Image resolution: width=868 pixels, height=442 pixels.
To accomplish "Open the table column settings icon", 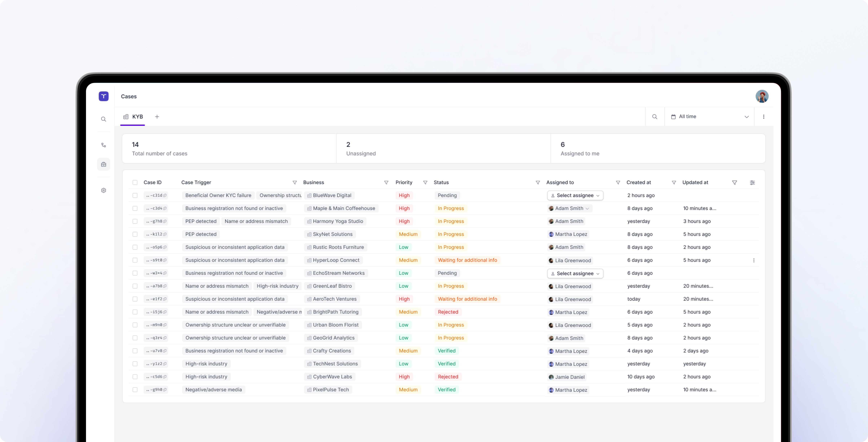I will coord(752,182).
